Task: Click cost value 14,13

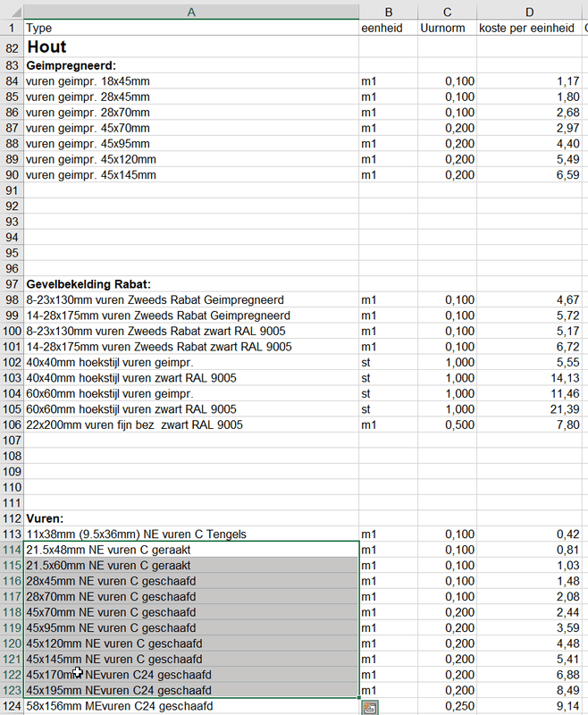Action: click(529, 378)
